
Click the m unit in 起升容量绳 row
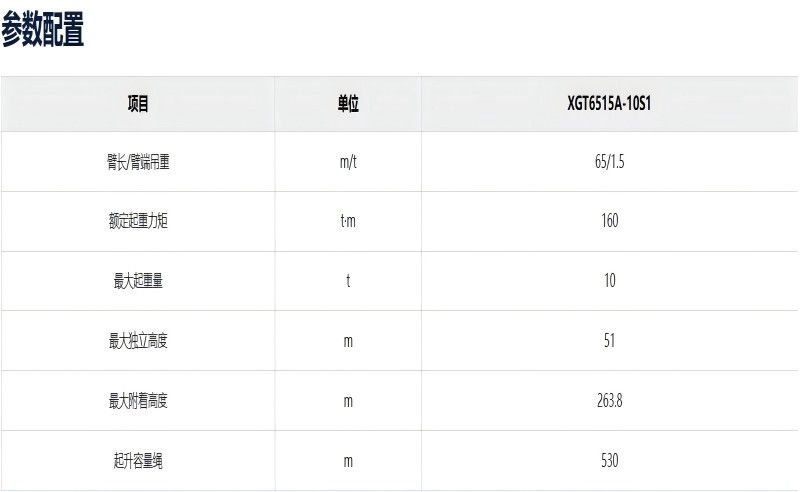(x=348, y=461)
